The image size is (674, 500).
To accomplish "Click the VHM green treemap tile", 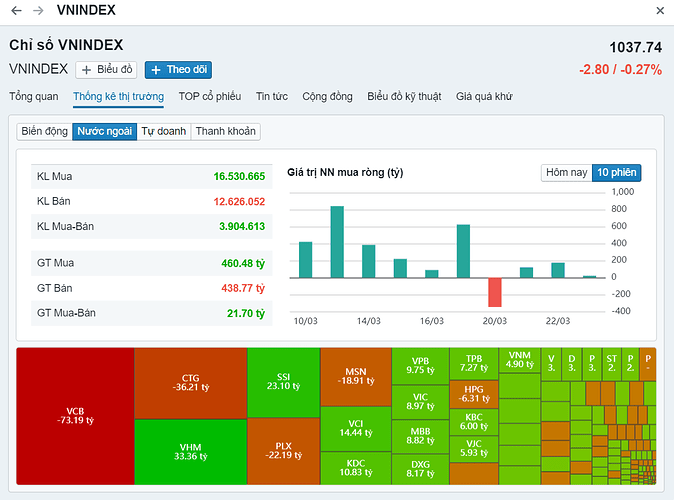I will (x=190, y=451).
